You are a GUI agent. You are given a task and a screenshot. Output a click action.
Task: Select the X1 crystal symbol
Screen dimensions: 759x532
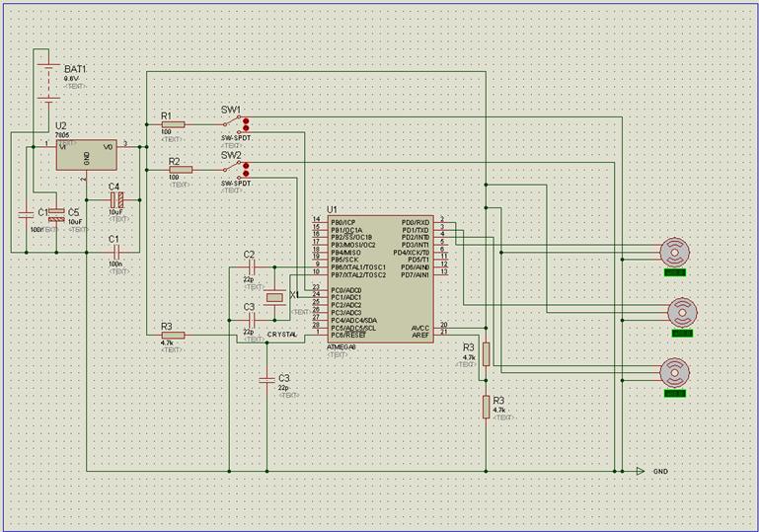(274, 297)
